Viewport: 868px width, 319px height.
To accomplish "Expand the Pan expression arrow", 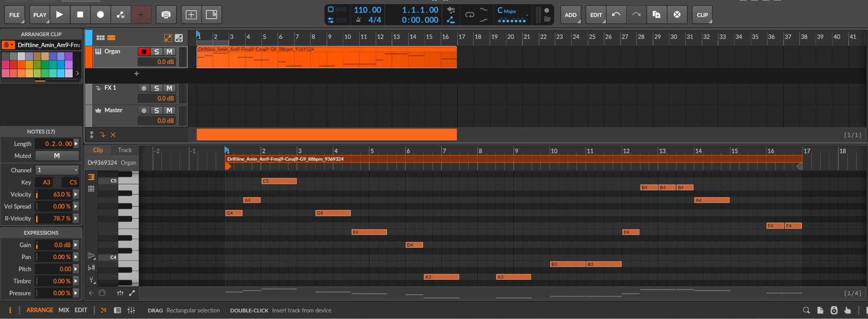I will pyautogui.click(x=76, y=257).
